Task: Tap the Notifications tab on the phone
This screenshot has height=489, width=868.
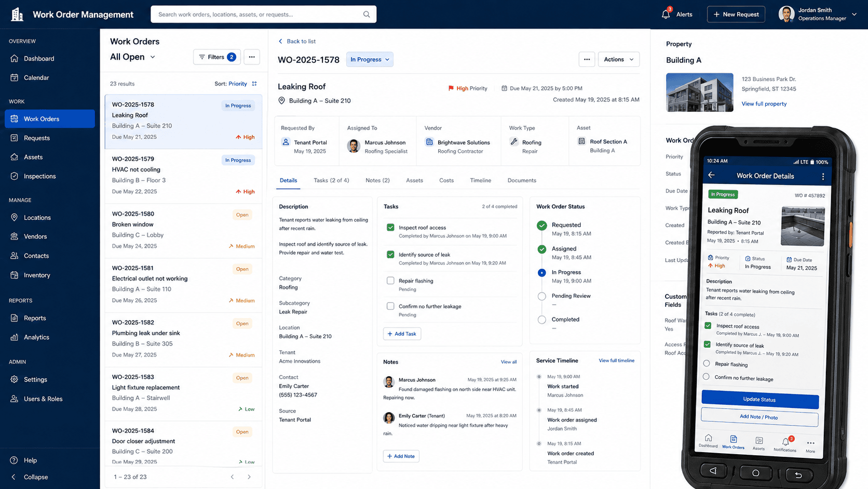Action: click(785, 444)
